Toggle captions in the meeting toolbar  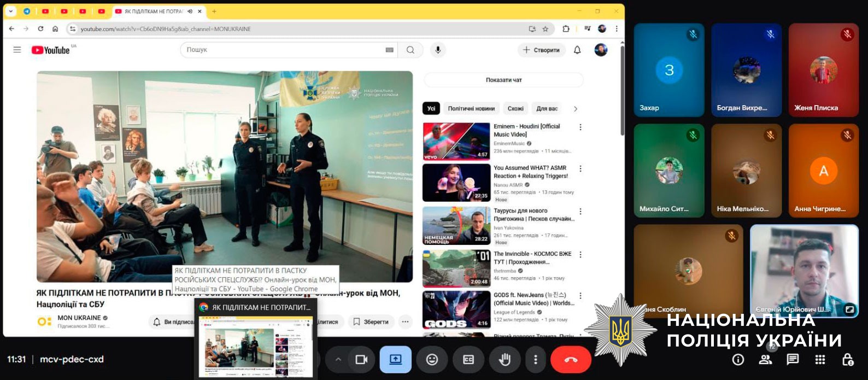tap(468, 359)
